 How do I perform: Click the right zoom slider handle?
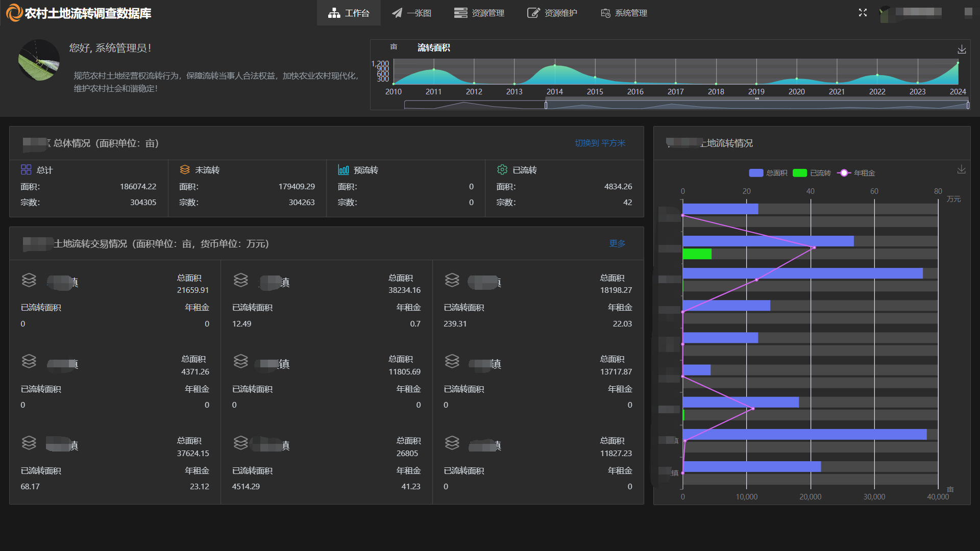[x=968, y=105]
